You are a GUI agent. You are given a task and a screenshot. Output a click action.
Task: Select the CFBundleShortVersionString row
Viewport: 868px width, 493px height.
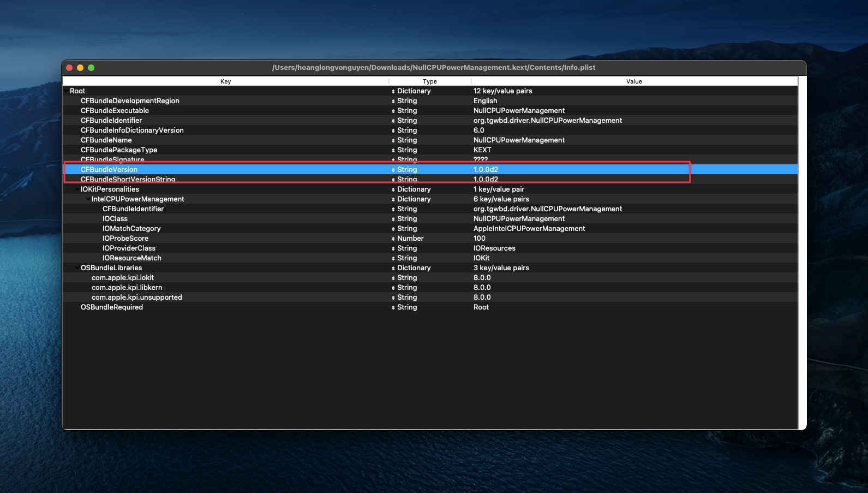coord(128,179)
